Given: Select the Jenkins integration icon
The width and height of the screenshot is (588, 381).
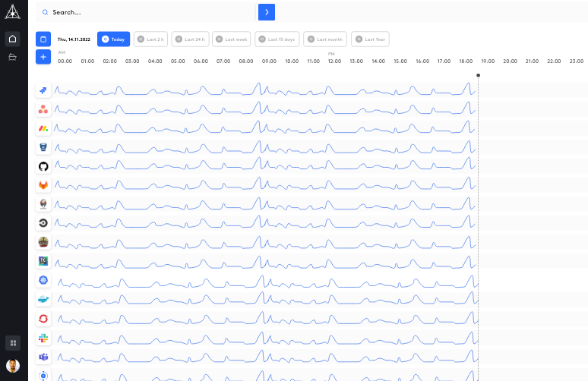Looking at the screenshot, I should (x=43, y=204).
